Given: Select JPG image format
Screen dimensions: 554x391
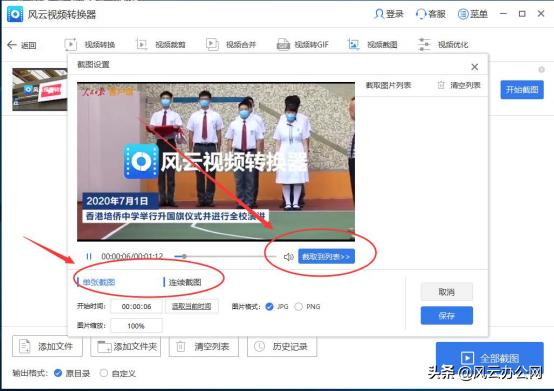Looking at the screenshot, I should point(269,306).
